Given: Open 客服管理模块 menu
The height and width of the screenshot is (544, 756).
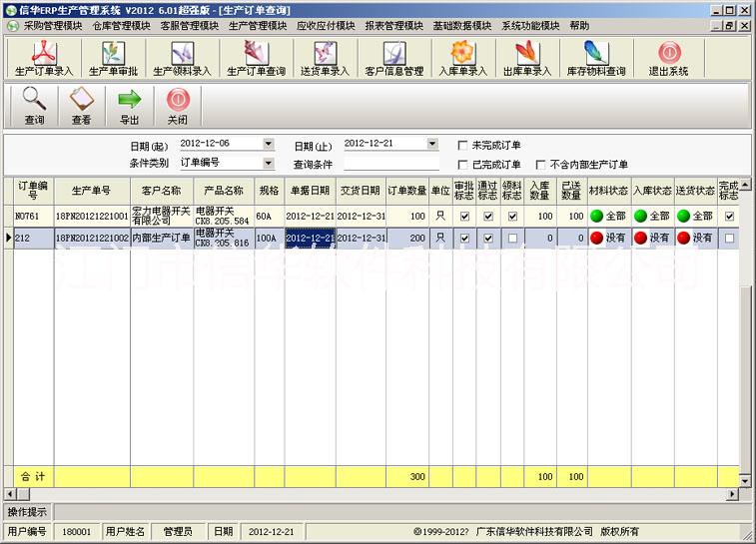Looking at the screenshot, I should (190, 26).
